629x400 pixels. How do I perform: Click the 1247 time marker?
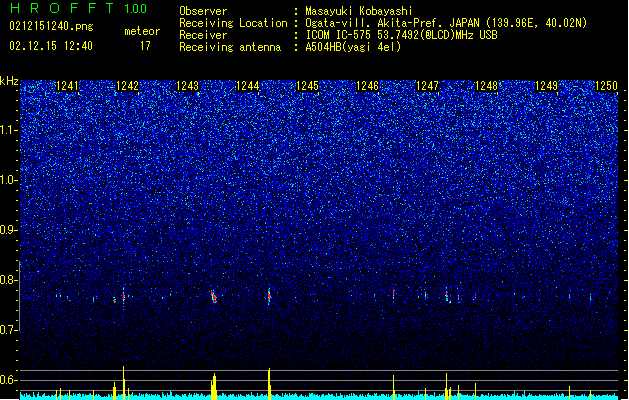point(427,86)
